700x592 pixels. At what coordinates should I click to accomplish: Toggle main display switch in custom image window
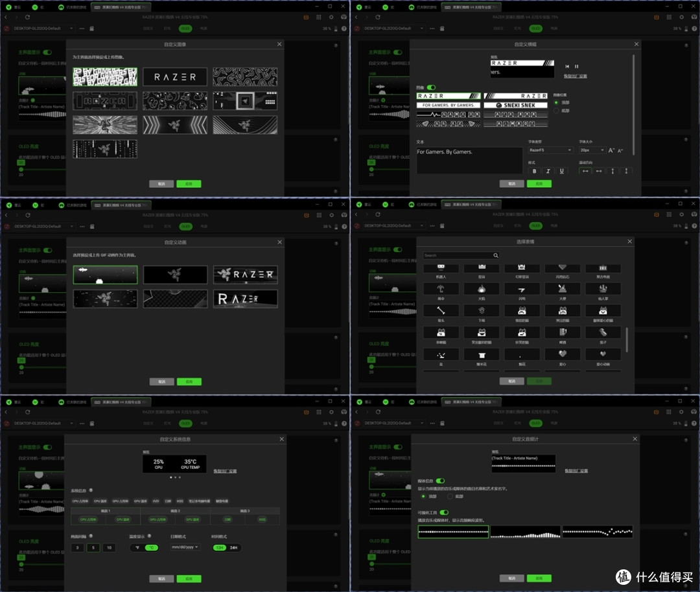point(47,52)
